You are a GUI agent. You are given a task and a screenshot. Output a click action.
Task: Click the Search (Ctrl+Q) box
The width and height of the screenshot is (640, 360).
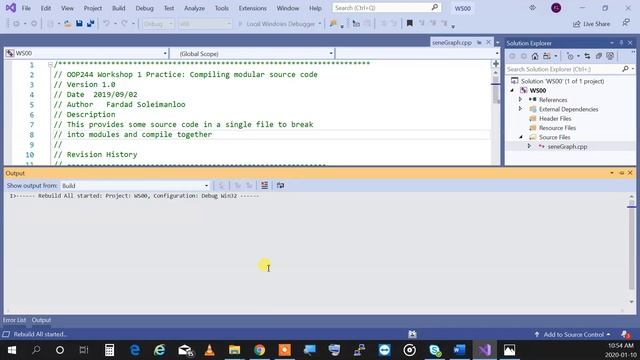(387, 8)
